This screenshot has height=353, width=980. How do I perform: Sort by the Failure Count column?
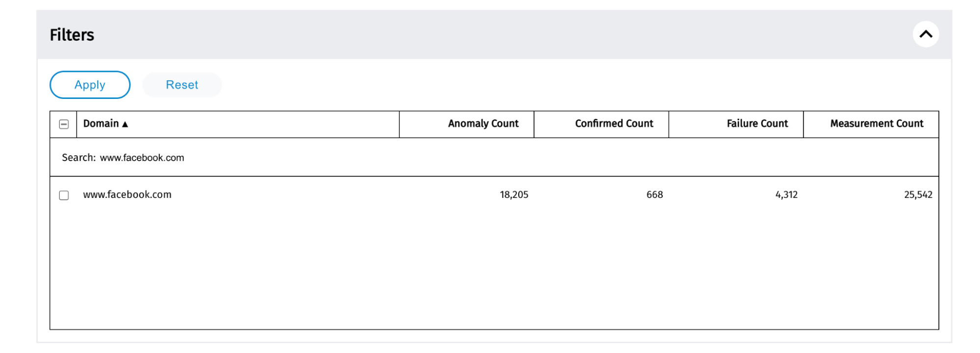[757, 124]
